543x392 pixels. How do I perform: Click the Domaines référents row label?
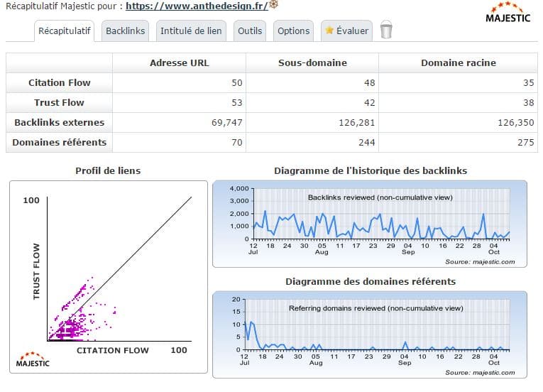(x=59, y=143)
